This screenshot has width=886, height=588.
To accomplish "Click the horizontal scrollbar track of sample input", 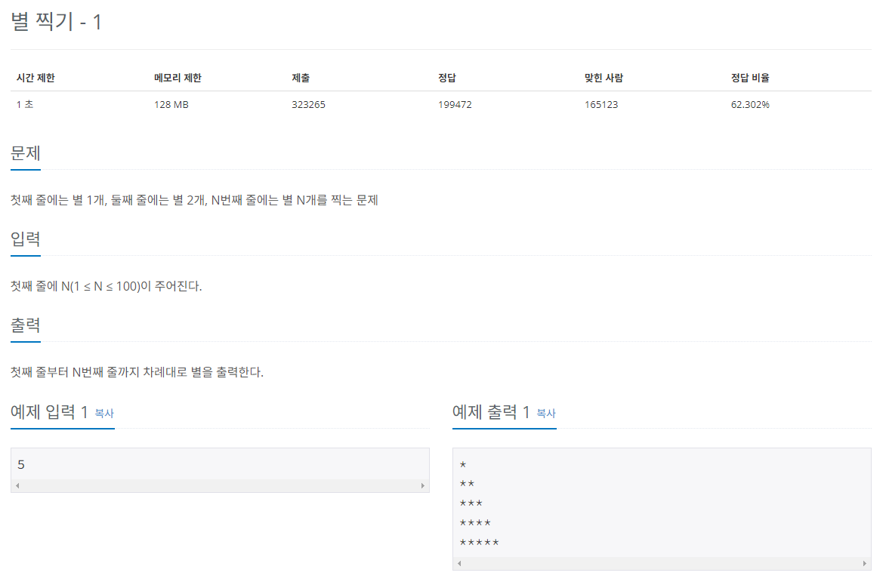I will click(x=220, y=486).
